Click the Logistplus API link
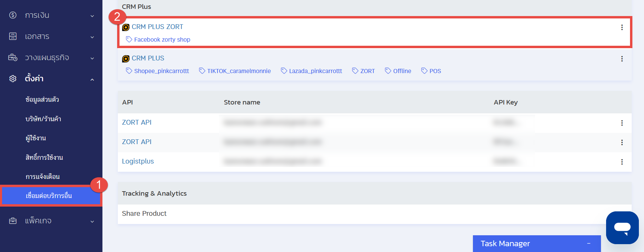 coord(138,161)
